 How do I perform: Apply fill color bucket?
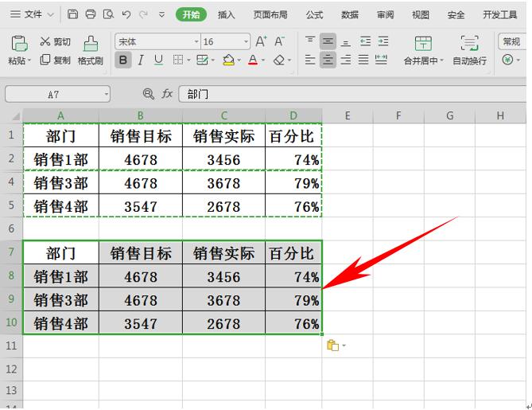tap(229, 61)
